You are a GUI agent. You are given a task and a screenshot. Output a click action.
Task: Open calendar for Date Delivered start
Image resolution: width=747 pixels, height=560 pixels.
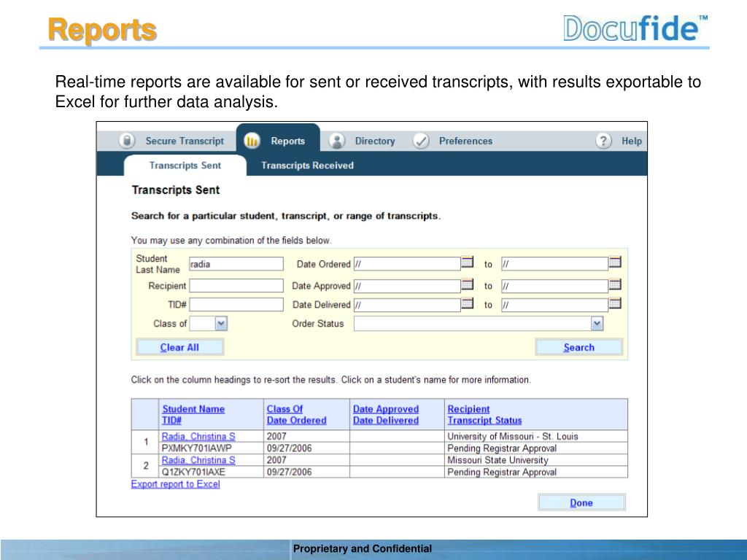(x=468, y=303)
